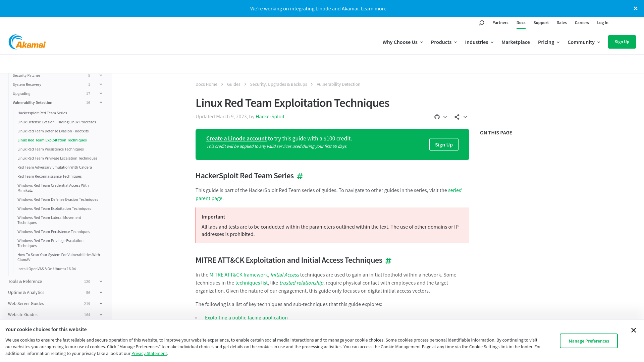The height and width of the screenshot is (362, 644).
Task: Open Install OpenVAS 8 On Ubuntu 16.04
Action: point(46,269)
